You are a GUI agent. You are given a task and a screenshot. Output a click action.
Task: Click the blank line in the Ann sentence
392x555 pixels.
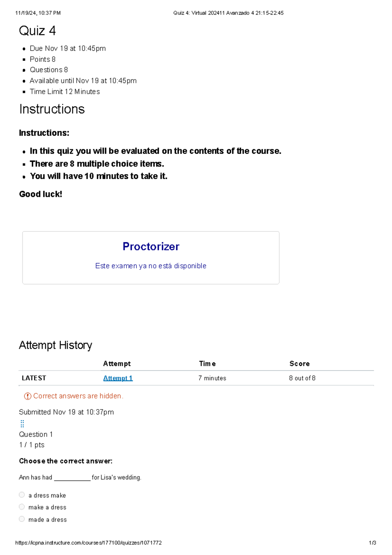pos(72,478)
